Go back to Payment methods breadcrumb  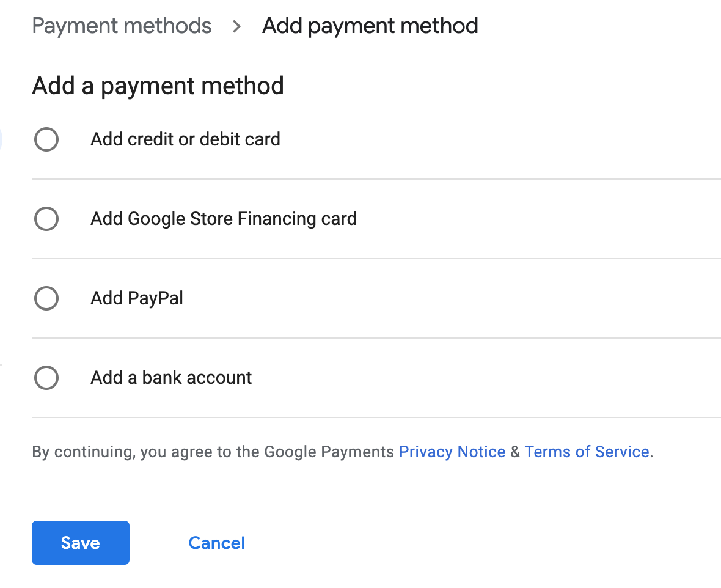(x=122, y=26)
